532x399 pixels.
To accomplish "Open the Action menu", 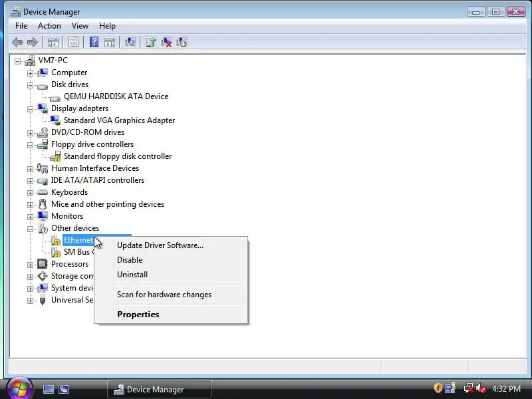I will [49, 26].
